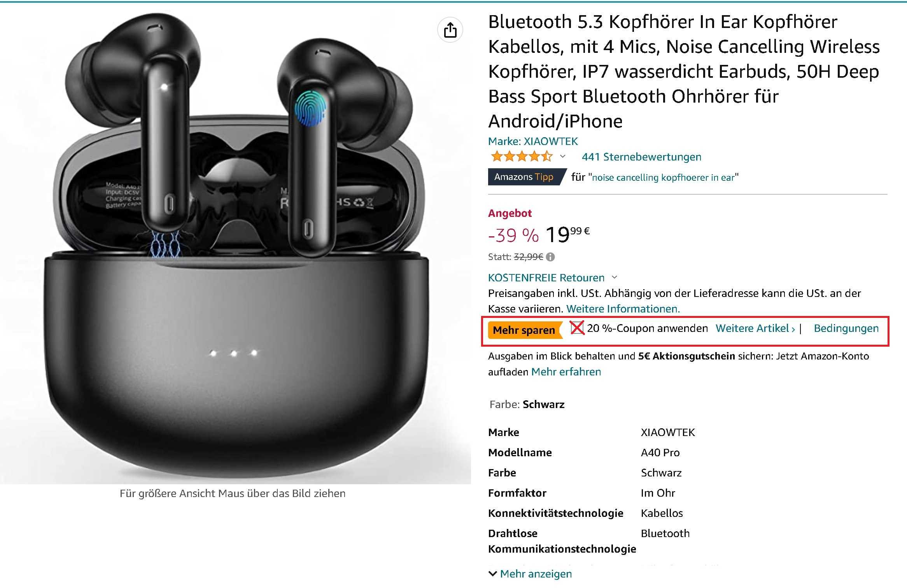Tick the 20 %-Coupon anwenden checkbox

(x=577, y=328)
